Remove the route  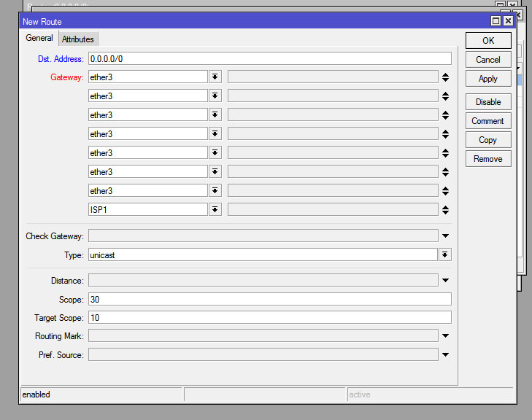(487, 159)
